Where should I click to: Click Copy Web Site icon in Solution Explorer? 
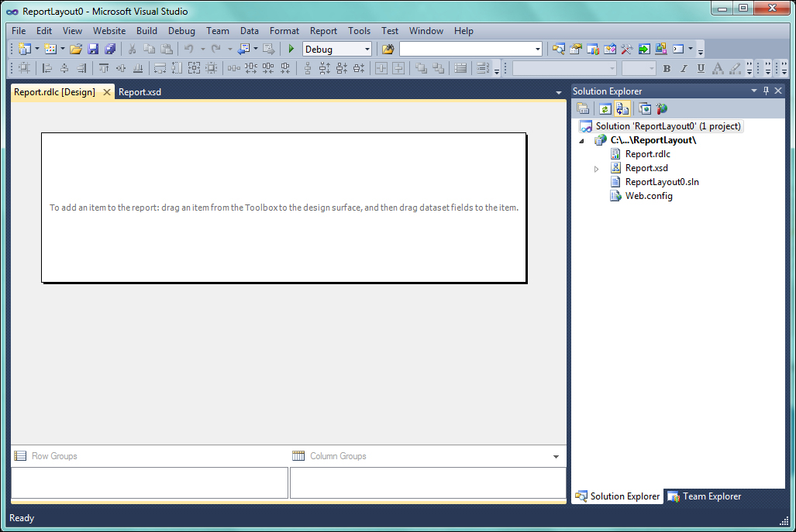point(645,108)
